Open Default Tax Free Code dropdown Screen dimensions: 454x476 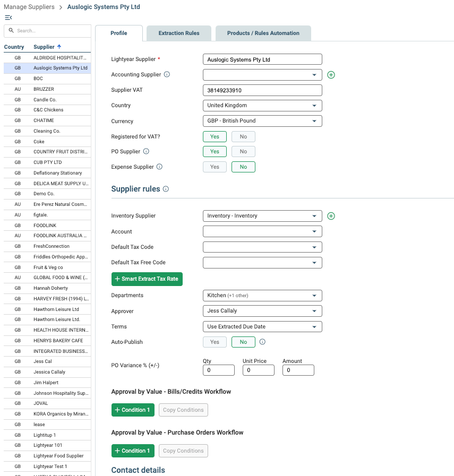tap(262, 263)
